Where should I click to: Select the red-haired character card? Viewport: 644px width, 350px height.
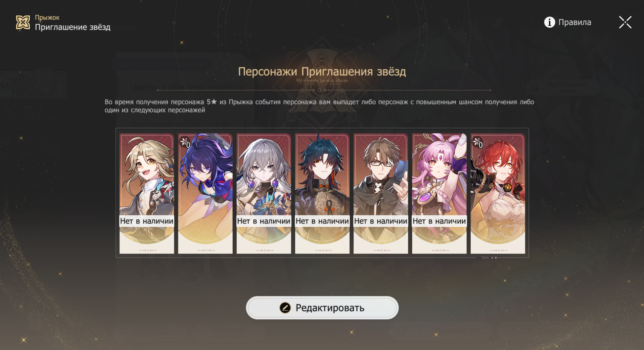coord(498,194)
